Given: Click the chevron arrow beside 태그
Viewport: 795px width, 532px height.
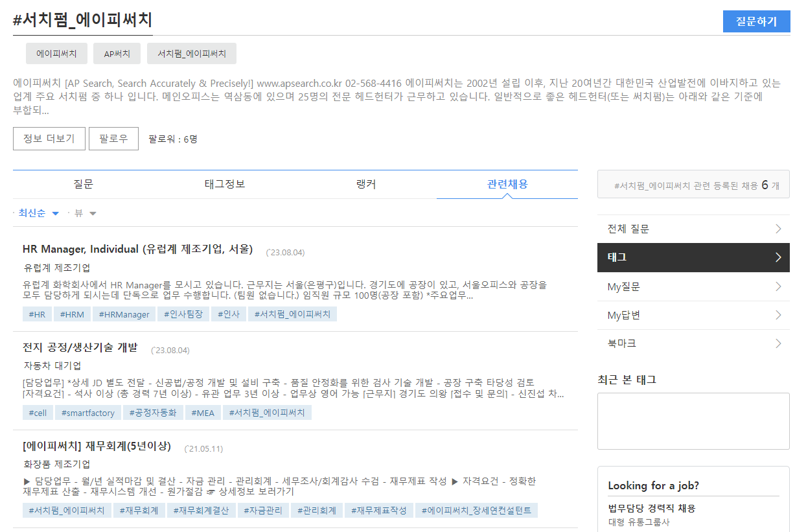Looking at the screenshot, I should [x=778, y=257].
